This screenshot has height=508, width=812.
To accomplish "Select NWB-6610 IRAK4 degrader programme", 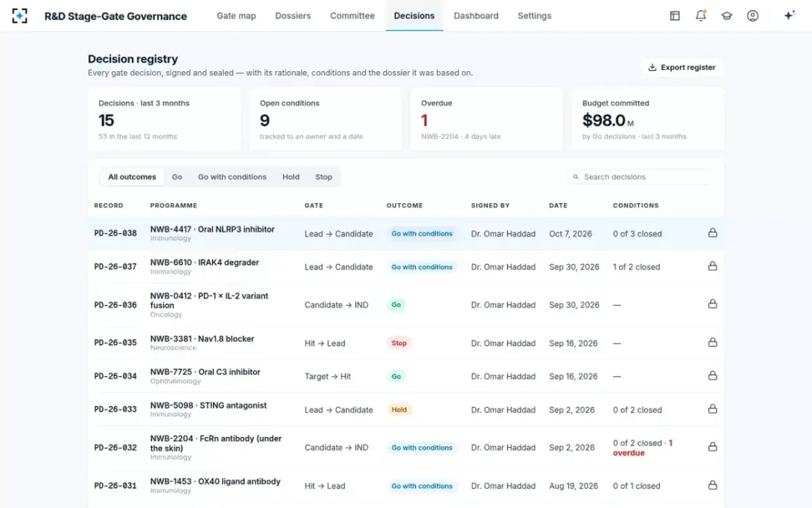I will (x=204, y=263).
